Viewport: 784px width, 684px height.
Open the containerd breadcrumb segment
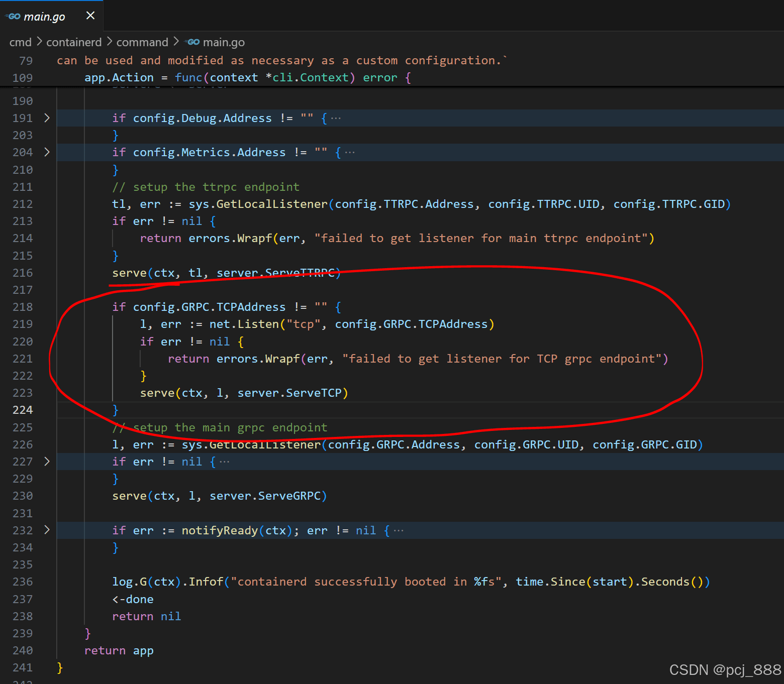click(74, 42)
